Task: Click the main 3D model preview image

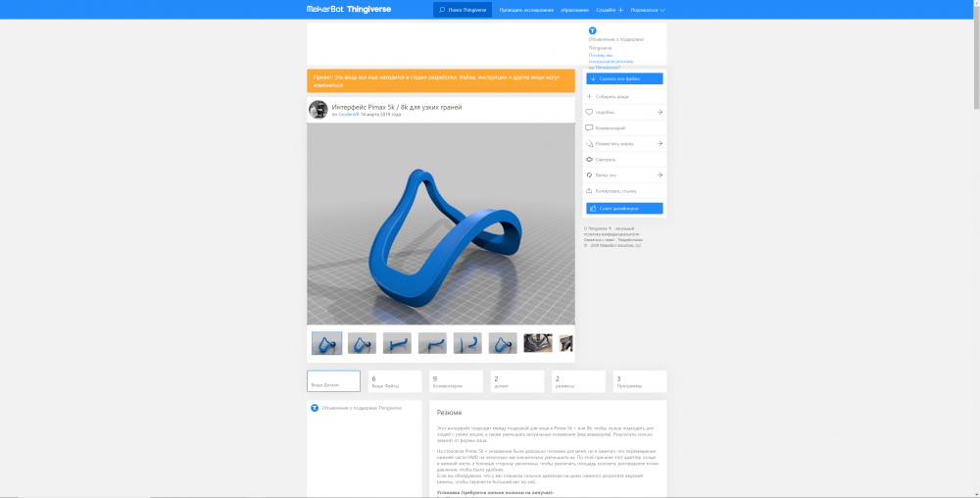Action: (441, 224)
